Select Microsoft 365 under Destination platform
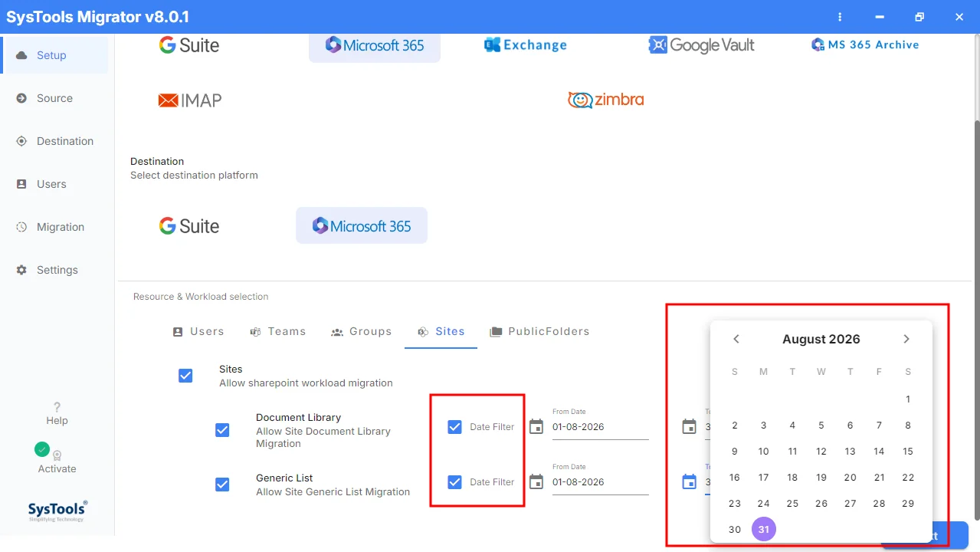980x552 pixels. [362, 226]
